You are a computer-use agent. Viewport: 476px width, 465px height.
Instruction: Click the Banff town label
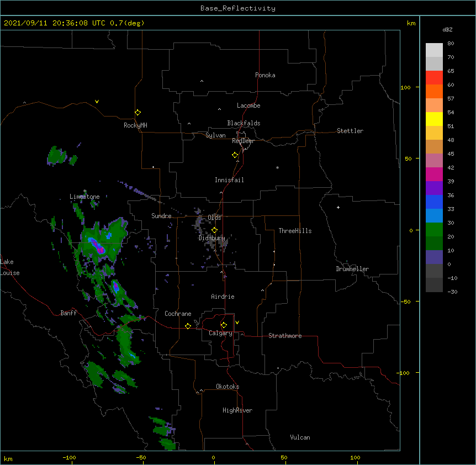pyautogui.click(x=68, y=313)
